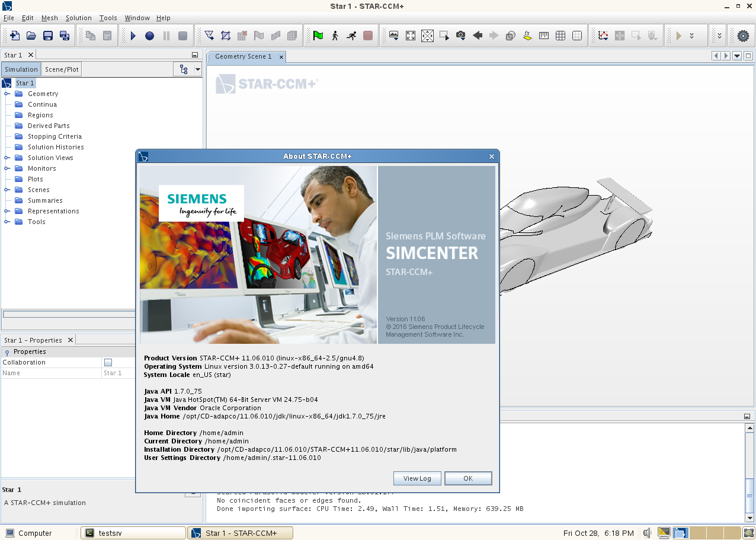Click the testsrv taskbar item

coord(133,533)
